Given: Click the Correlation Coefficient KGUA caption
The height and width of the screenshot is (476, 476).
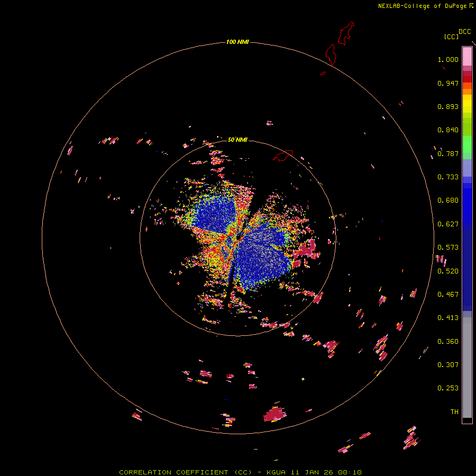Looking at the screenshot, I should coord(240,472).
